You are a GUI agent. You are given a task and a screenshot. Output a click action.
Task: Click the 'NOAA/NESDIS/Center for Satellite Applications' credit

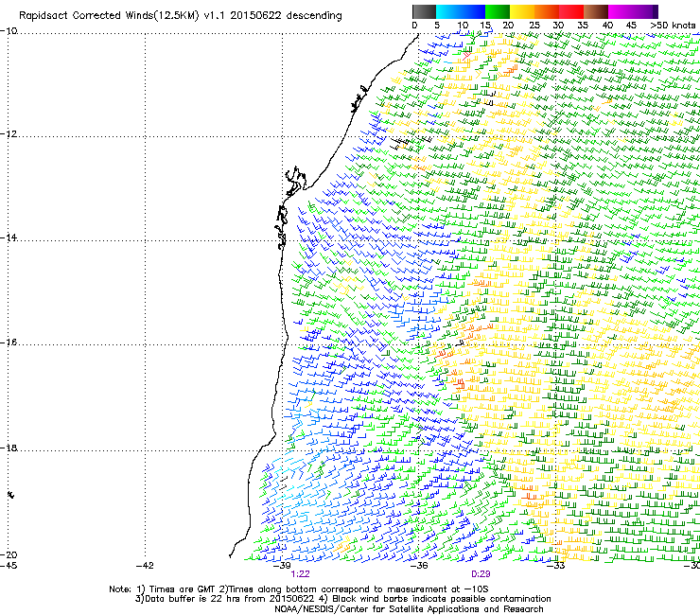pos(409,608)
